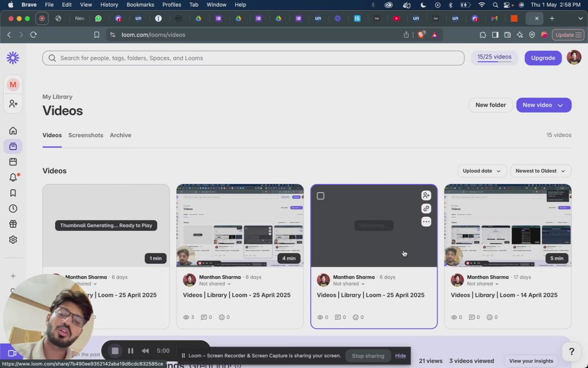Open Settings gear in sidebar
Image resolution: width=588 pixels, height=368 pixels.
pyautogui.click(x=13, y=240)
